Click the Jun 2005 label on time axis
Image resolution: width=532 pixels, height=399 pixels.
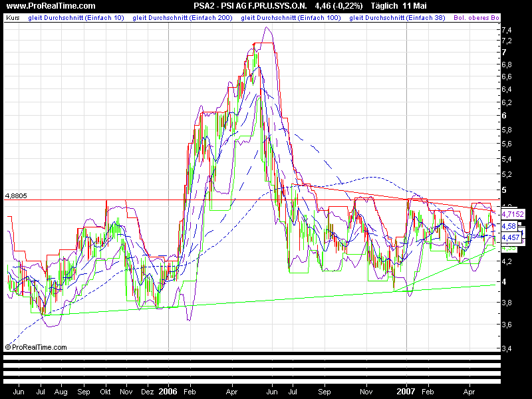click(x=19, y=392)
